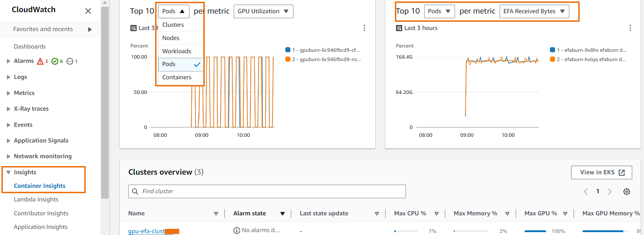Close the CloudWatch navigation panel
This screenshot has width=644, height=235.
click(88, 11)
